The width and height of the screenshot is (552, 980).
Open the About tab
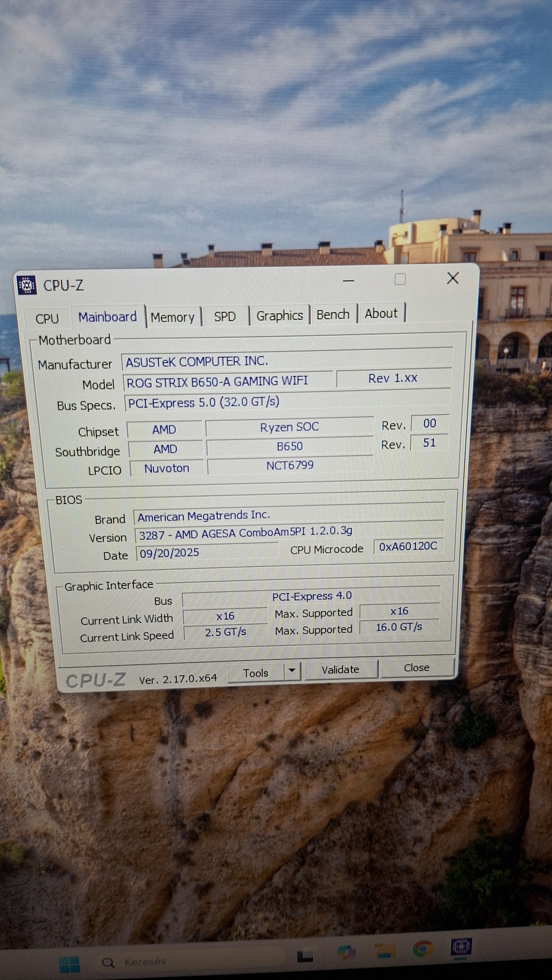point(381,313)
